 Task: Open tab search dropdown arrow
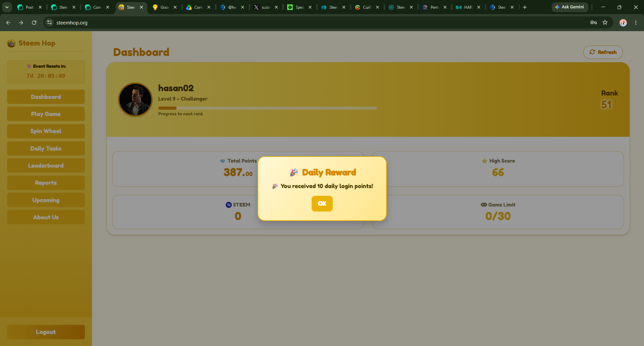tap(7, 7)
